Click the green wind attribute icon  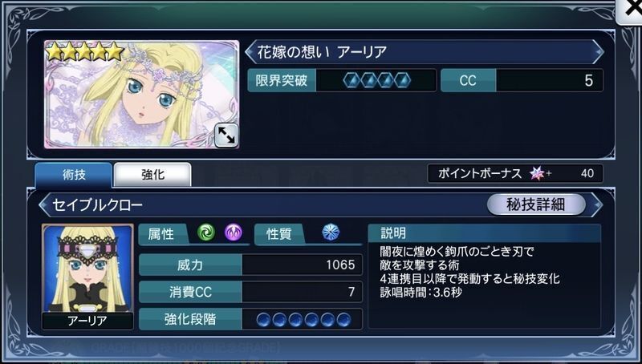pos(206,233)
